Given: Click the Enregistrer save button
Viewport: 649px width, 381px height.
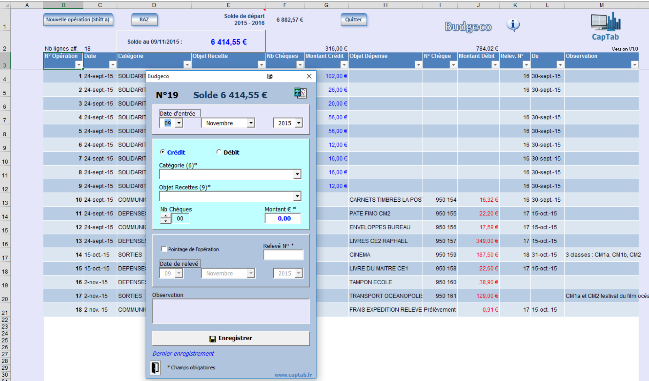Looking at the screenshot, I should tap(231, 338).
